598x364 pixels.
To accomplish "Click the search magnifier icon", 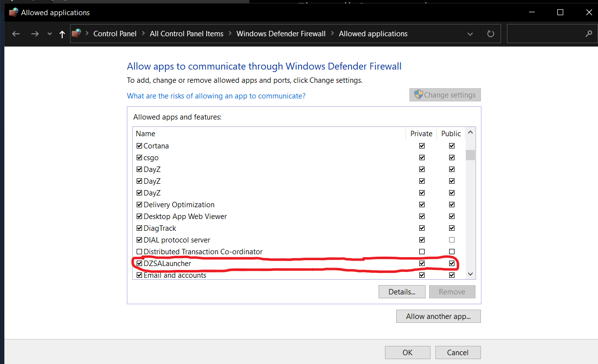I will click(x=589, y=34).
